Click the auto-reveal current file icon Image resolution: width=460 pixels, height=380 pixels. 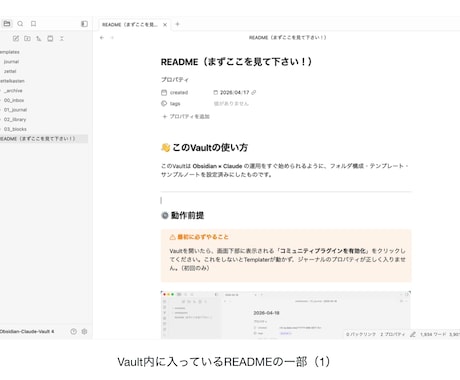[50, 39]
